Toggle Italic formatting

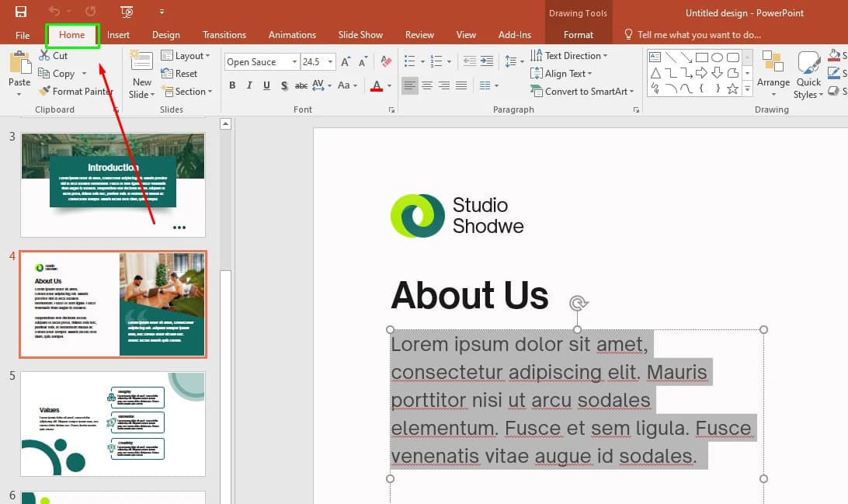[x=249, y=85]
